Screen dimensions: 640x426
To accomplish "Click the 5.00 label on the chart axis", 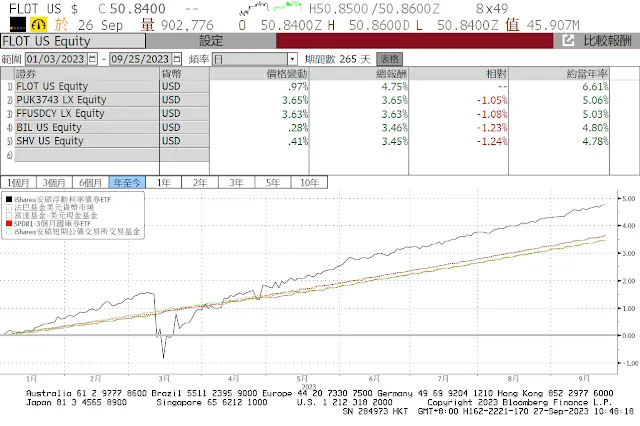I will [629, 199].
